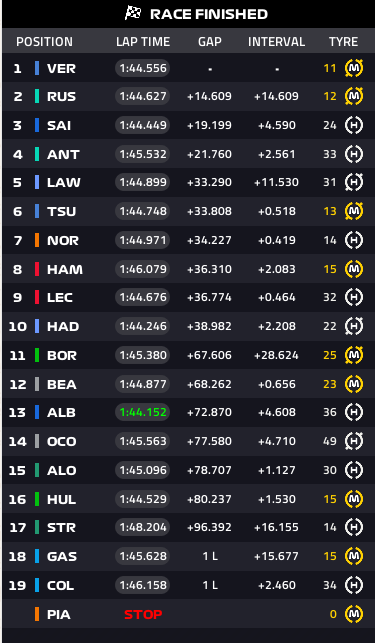
Task: Click HAM's medium tyre icon
Action: (354, 269)
